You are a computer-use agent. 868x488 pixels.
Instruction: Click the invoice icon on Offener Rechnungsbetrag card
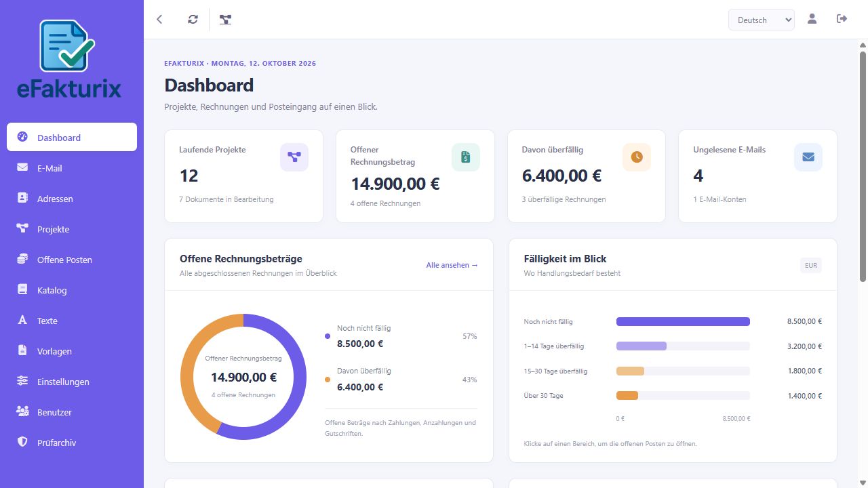466,157
